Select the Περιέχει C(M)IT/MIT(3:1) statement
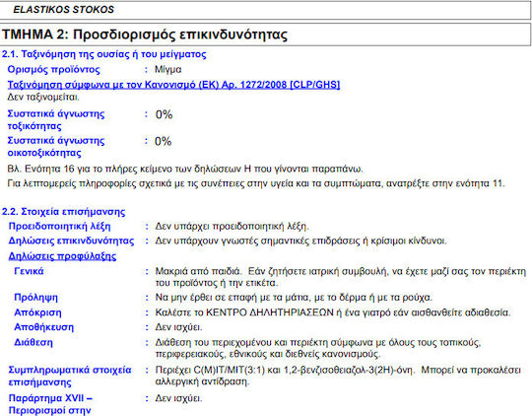This screenshot has width=532, height=416. (x=338, y=376)
